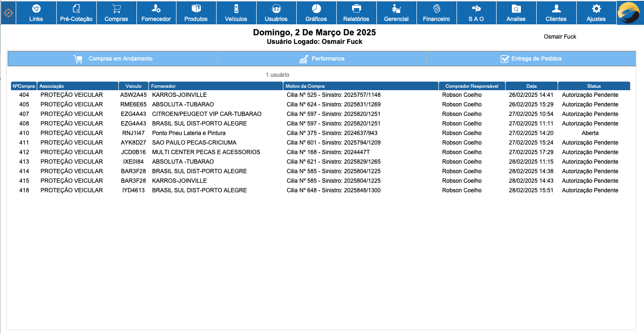Open the Veículos icon
The width and height of the screenshot is (644, 334).
[x=236, y=12]
